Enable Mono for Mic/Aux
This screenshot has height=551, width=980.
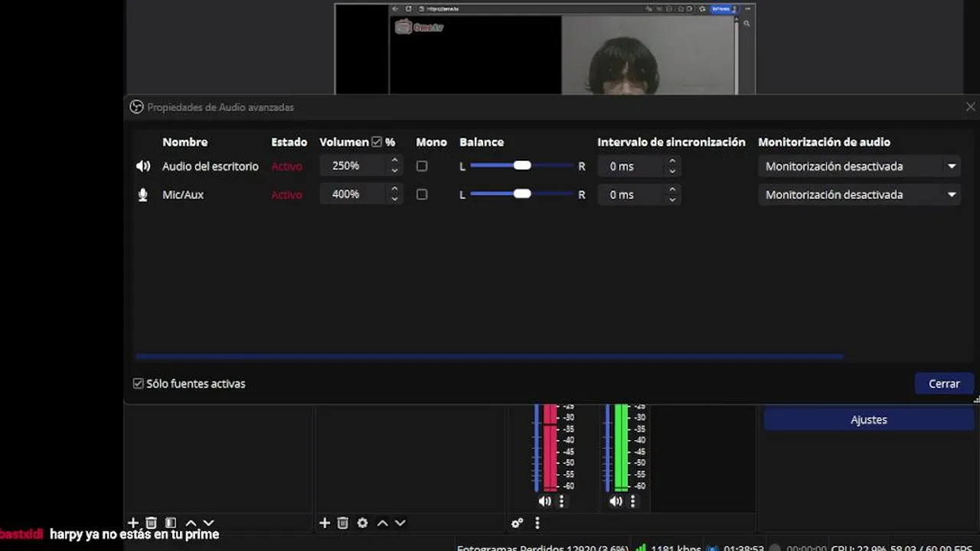click(422, 194)
